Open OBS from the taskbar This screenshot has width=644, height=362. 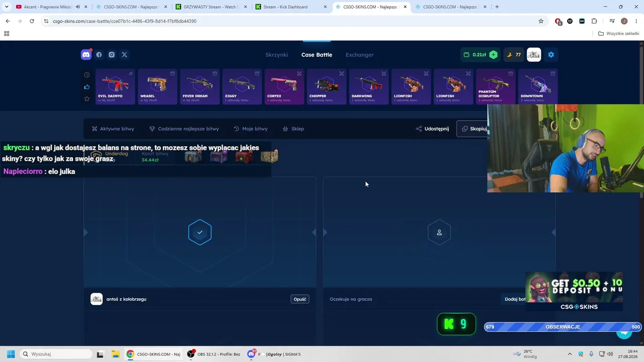(191, 354)
